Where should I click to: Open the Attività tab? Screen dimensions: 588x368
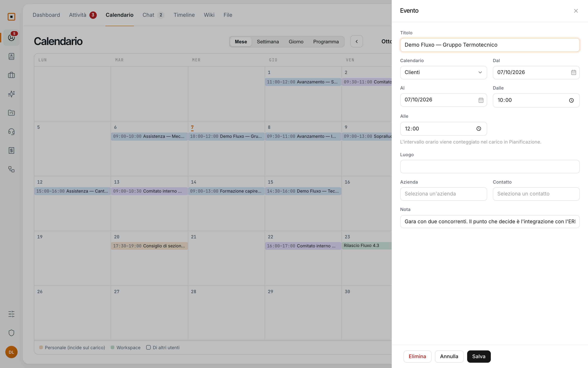(83, 15)
